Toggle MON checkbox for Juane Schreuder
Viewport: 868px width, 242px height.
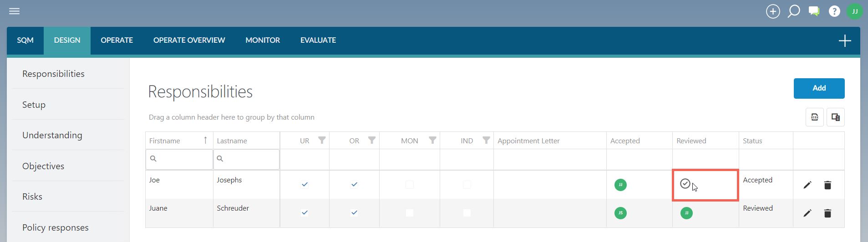click(410, 213)
